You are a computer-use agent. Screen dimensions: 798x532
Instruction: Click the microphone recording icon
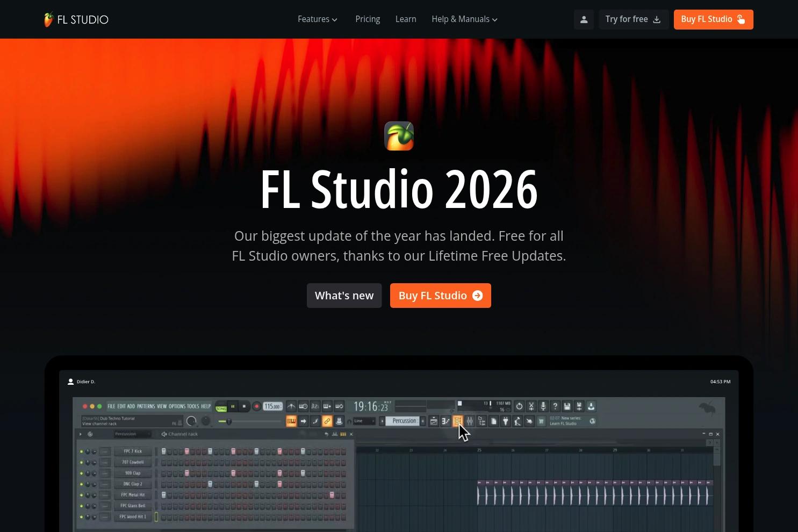(x=543, y=406)
